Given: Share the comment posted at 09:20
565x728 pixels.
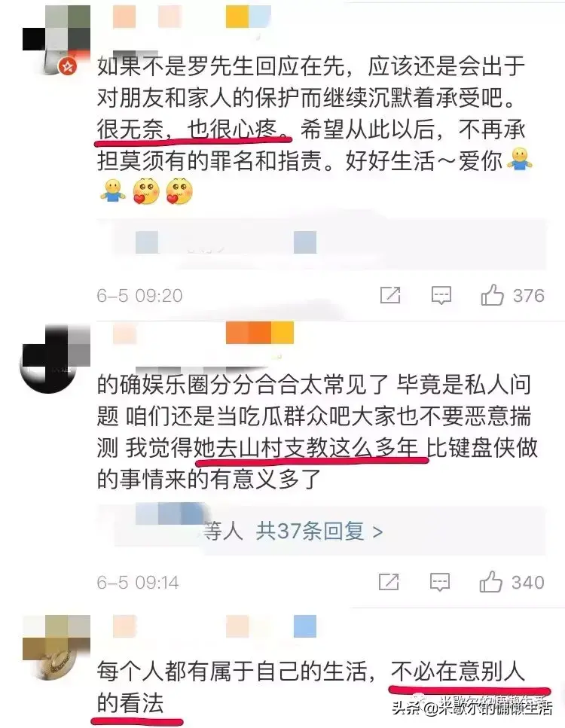Looking at the screenshot, I should point(389,295).
